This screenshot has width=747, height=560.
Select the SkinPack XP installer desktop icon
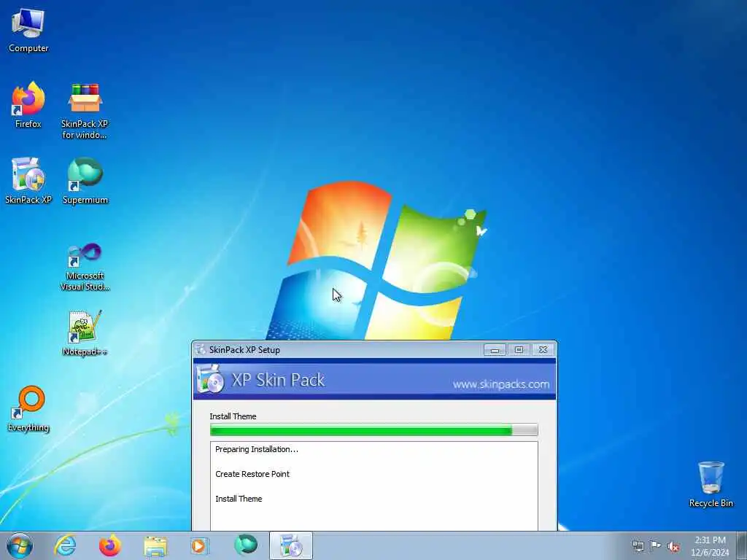[x=28, y=181]
